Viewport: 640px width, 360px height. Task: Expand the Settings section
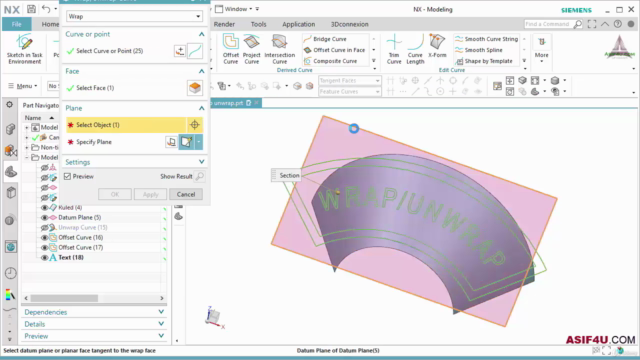tap(201, 162)
